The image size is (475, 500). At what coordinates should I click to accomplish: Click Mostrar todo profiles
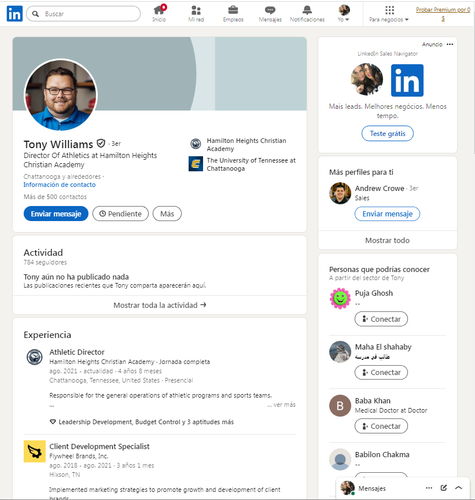click(388, 240)
